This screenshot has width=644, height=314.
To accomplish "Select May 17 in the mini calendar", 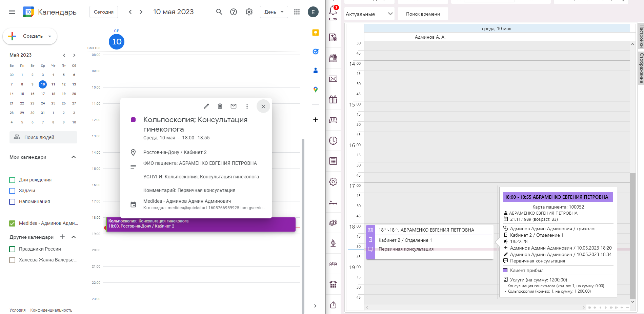I will [43, 94].
